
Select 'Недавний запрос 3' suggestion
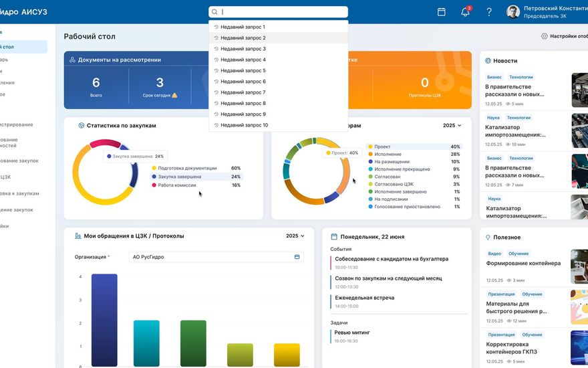coord(278,49)
